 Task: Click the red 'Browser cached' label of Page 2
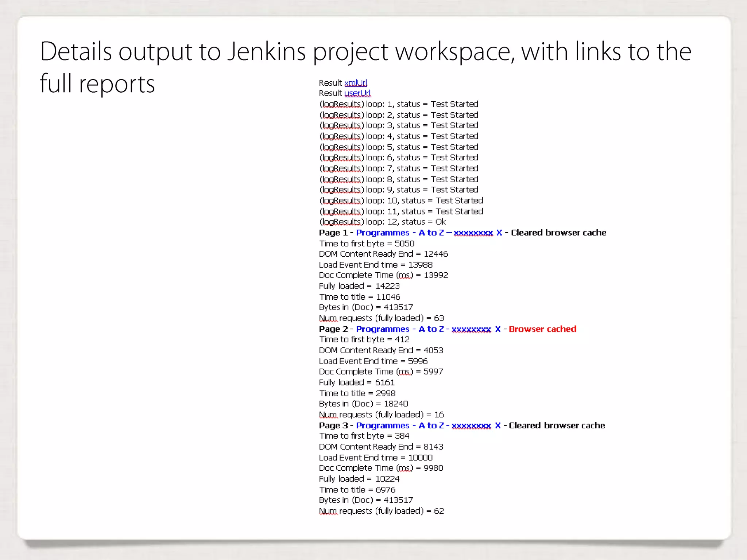click(542, 329)
